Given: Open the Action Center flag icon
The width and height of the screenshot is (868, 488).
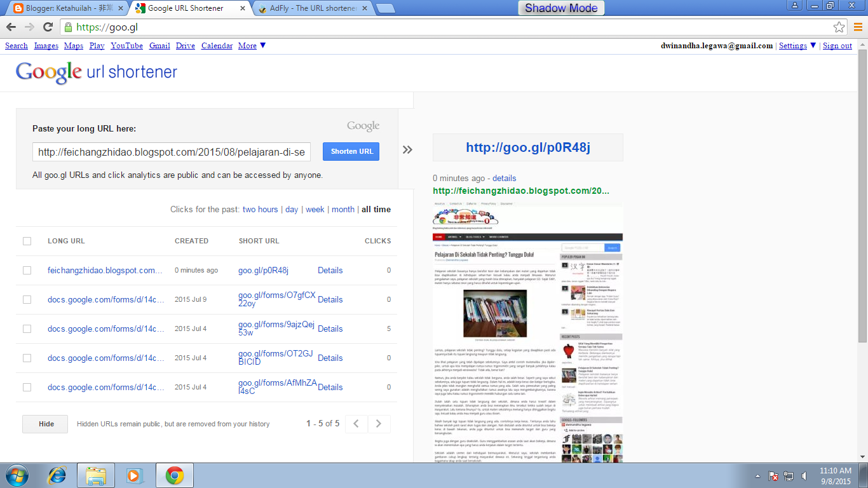Looking at the screenshot, I should pos(773,476).
